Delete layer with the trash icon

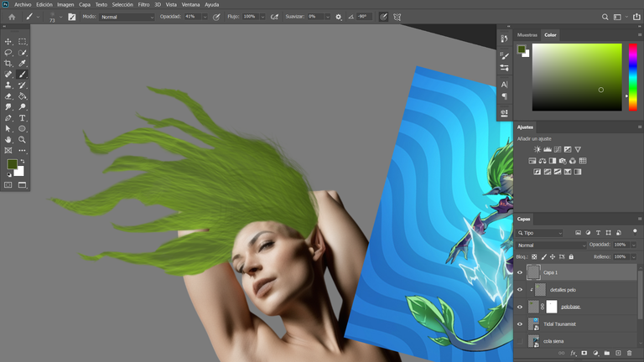coord(629,353)
